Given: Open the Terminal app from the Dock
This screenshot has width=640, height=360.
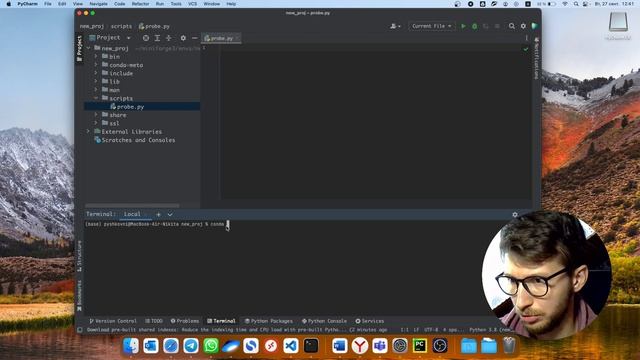Looking at the screenshot, I should (x=311, y=346).
